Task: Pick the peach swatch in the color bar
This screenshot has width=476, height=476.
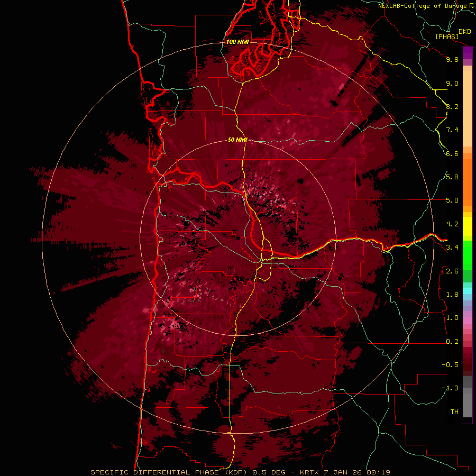Action: pos(467,109)
